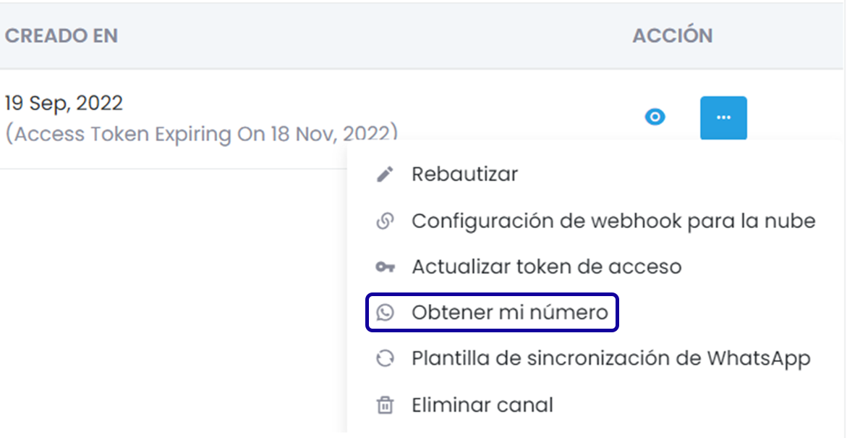Choose Configuración de webhook para la nube

(613, 221)
